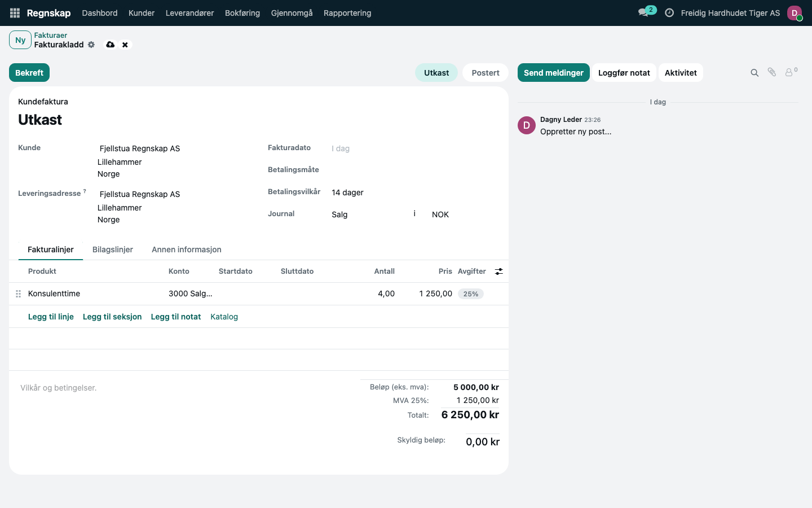The height and width of the screenshot is (508, 812).
Task: Click Legg til seksjon link
Action: click(x=112, y=317)
